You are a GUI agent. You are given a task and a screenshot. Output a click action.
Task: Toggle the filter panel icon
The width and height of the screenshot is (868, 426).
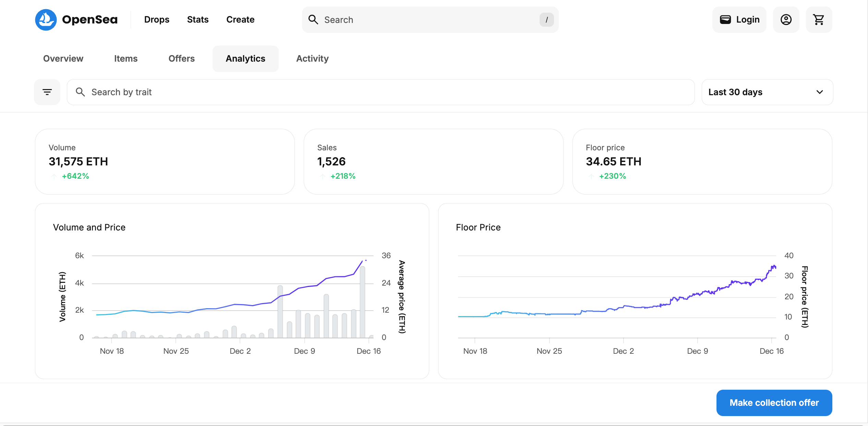coord(47,92)
